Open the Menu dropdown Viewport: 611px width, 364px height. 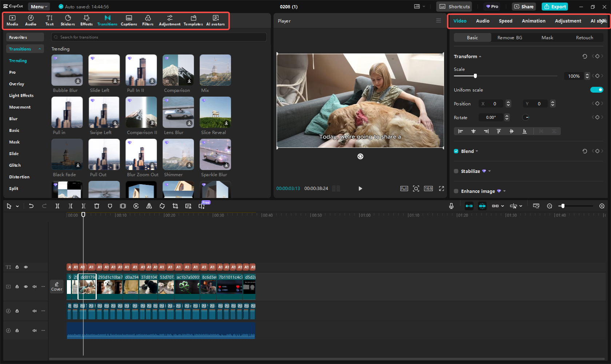pos(39,6)
